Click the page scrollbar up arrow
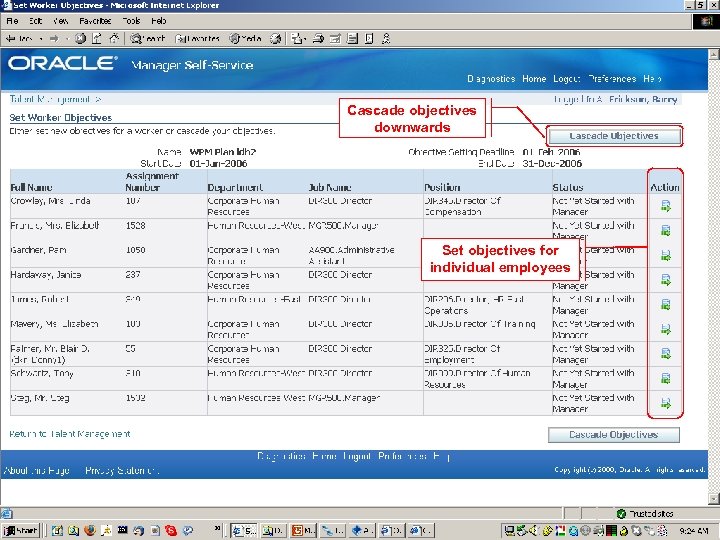720x540 pixels. (x=714, y=54)
